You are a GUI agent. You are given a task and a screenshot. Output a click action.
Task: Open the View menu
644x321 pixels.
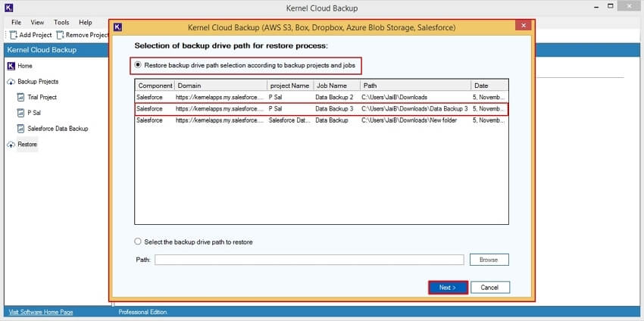tap(37, 22)
